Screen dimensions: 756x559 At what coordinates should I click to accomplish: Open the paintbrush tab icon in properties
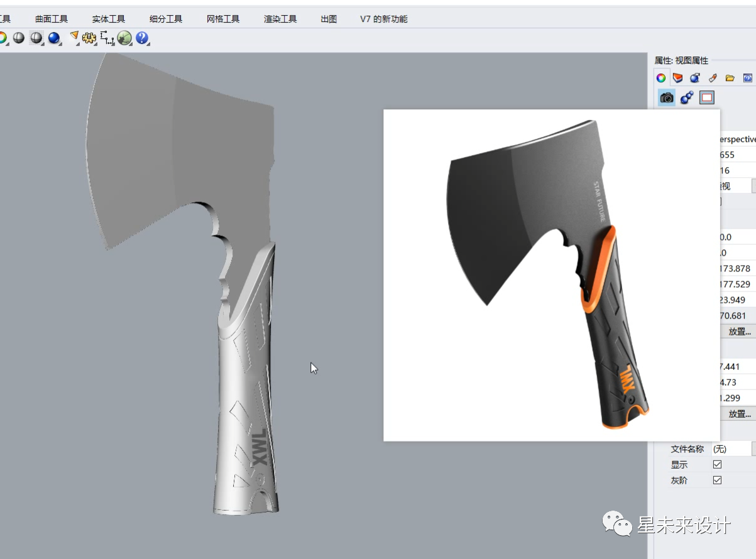click(x=713, y=78)
